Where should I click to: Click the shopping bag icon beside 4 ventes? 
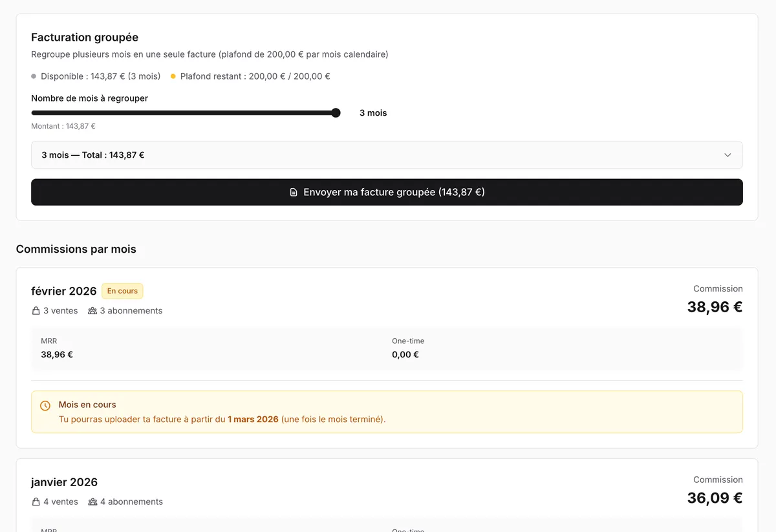pos(36,502)
